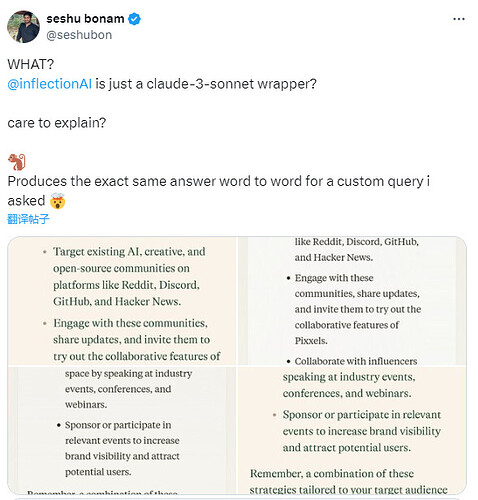
Task: Click seshu bonam's profile avatar
Action: click(23, 27)
